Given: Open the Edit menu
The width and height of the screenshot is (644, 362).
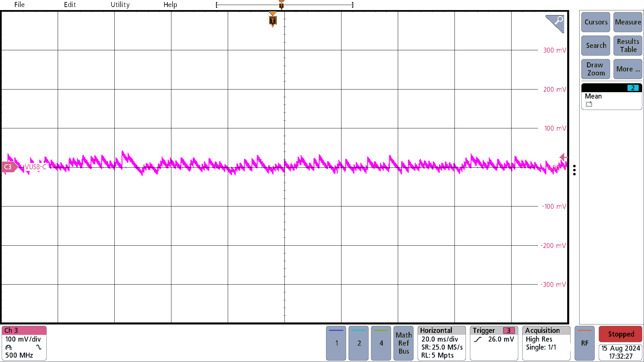Looking at the screenshot, I should [x=70, y=5].
